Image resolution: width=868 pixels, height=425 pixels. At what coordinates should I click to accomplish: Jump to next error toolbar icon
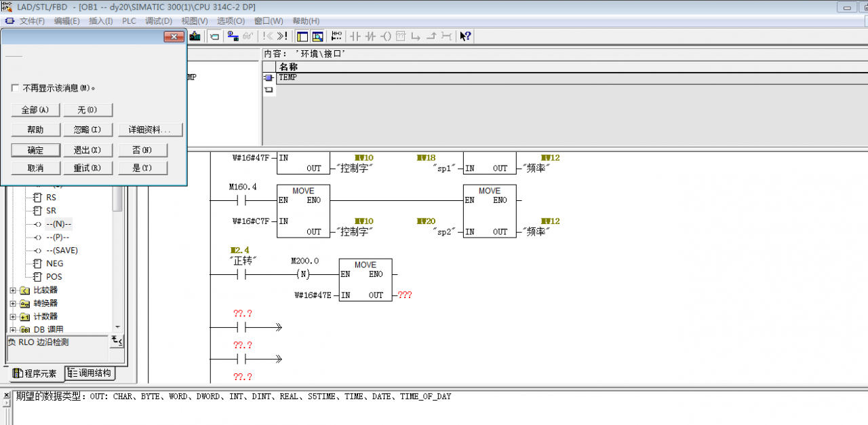pos(282,36)
